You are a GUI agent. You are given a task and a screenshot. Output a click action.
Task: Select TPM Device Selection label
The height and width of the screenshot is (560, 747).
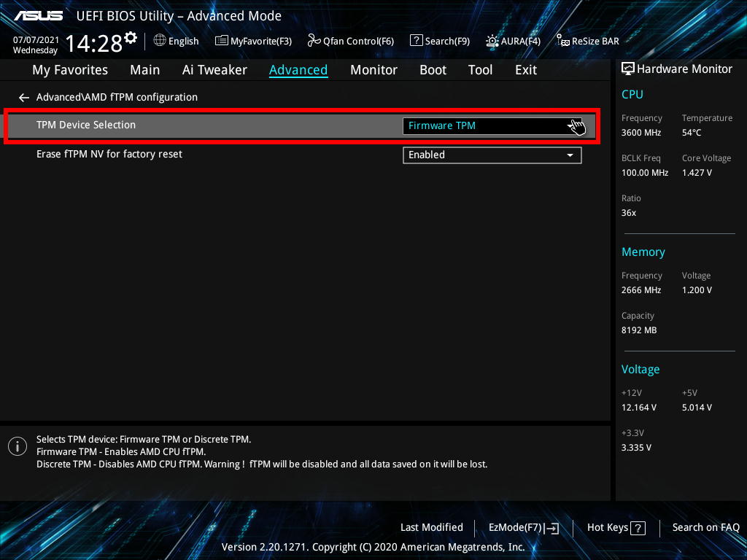point(86,125)
